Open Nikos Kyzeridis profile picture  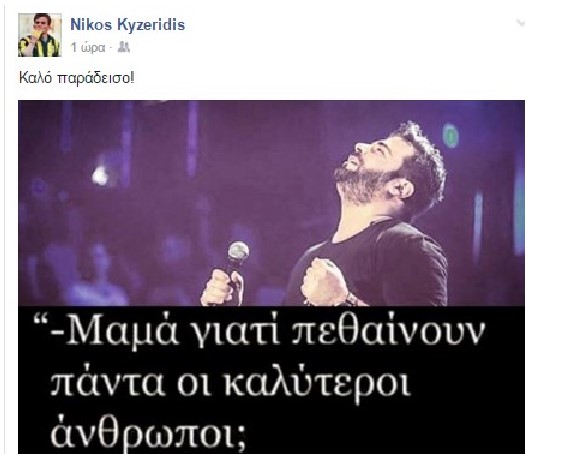pos(40,35)
